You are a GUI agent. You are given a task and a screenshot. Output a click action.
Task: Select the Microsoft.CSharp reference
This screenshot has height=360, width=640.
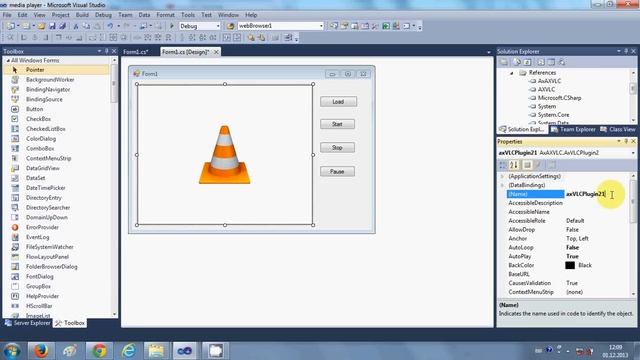[559, 98]
